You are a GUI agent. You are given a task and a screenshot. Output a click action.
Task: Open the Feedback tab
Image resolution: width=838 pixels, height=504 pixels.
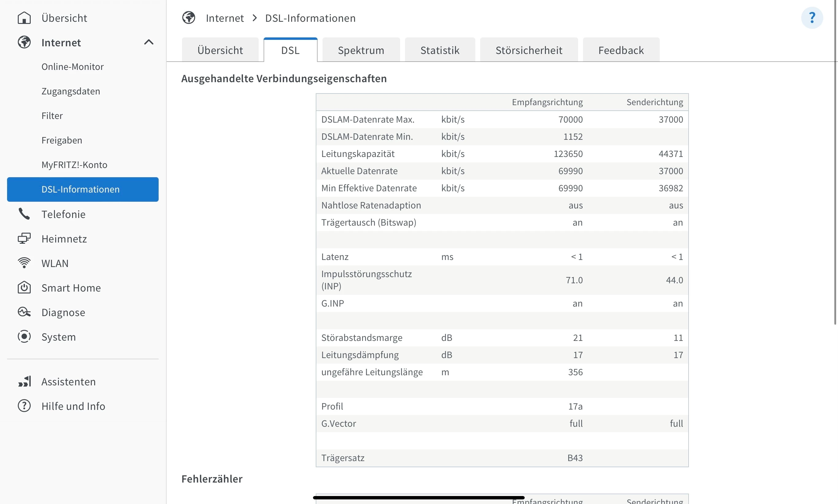click(621, 50)
